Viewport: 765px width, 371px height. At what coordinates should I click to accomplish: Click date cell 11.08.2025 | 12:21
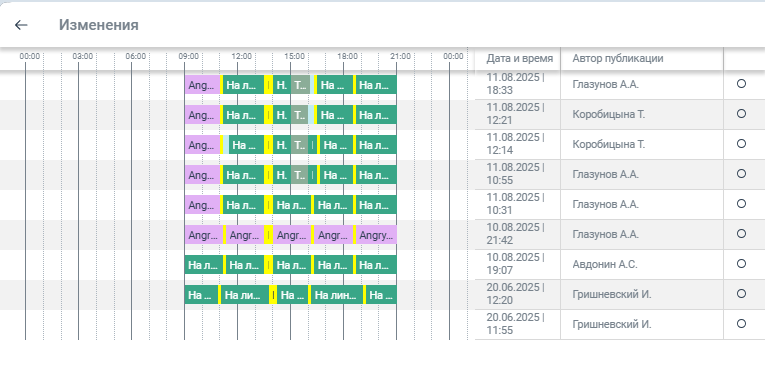click(515, 114)
